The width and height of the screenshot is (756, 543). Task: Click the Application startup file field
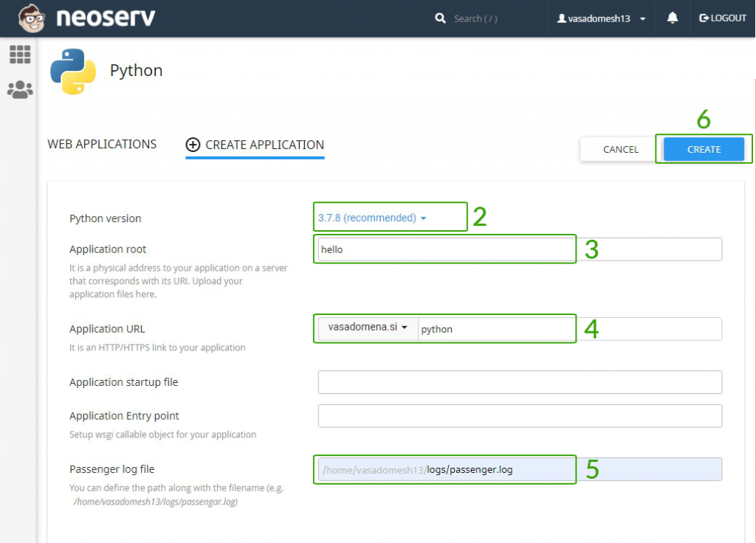519,381
